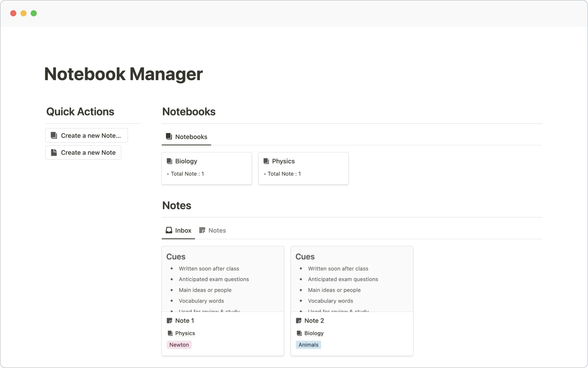Toggle the Animals tag on Note 2

[x=308, y=345]
